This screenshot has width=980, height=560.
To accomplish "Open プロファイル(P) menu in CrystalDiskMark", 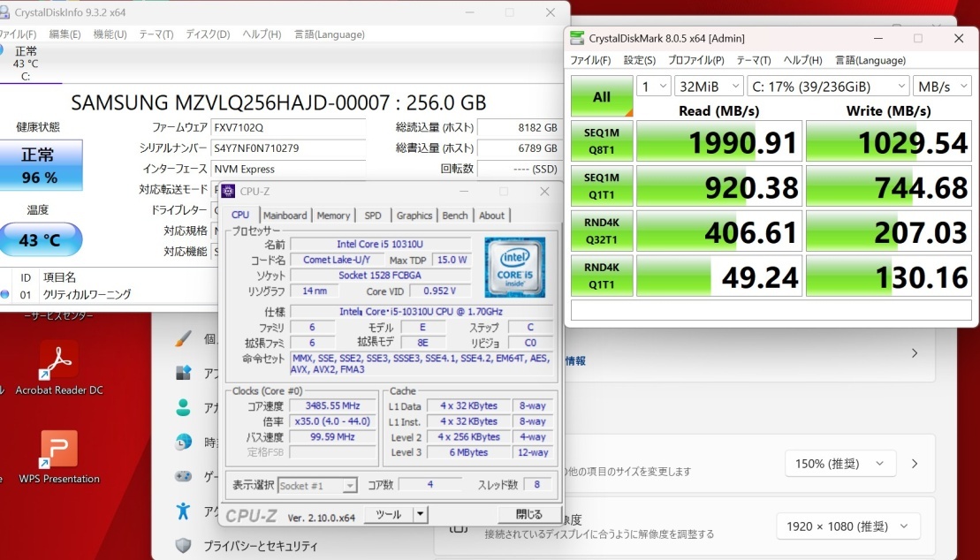I will coord(695,61).
